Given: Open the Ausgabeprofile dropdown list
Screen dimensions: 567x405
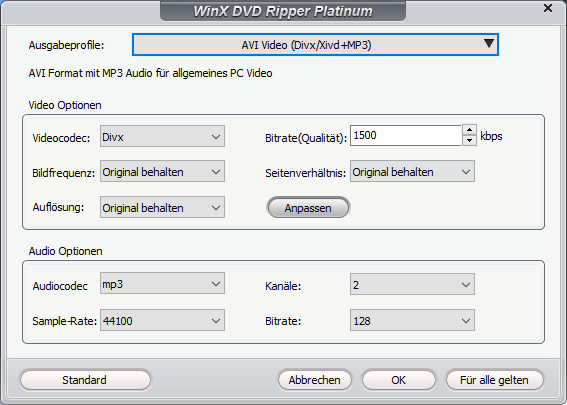Looking at the screenshot, I should 315,45.
